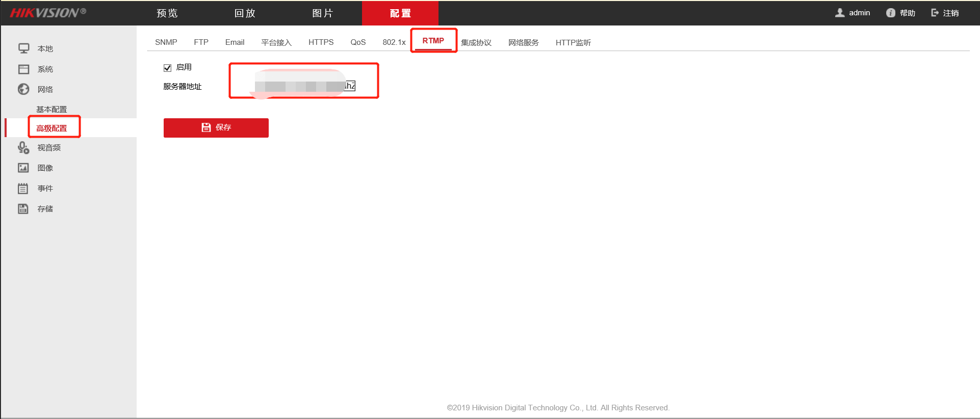Click the 启用 checkbox label text

click(x=184, y=67)
